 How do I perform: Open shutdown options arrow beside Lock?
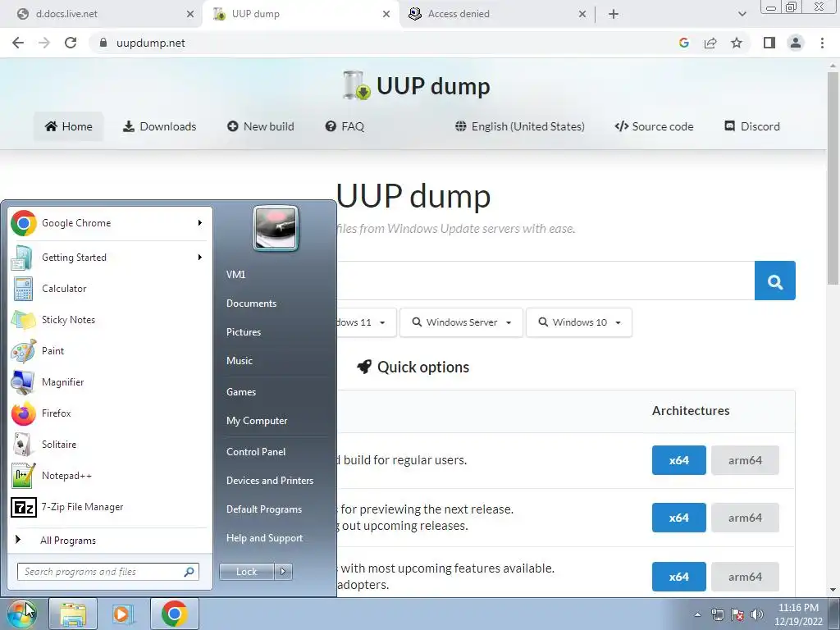[283, 572]
